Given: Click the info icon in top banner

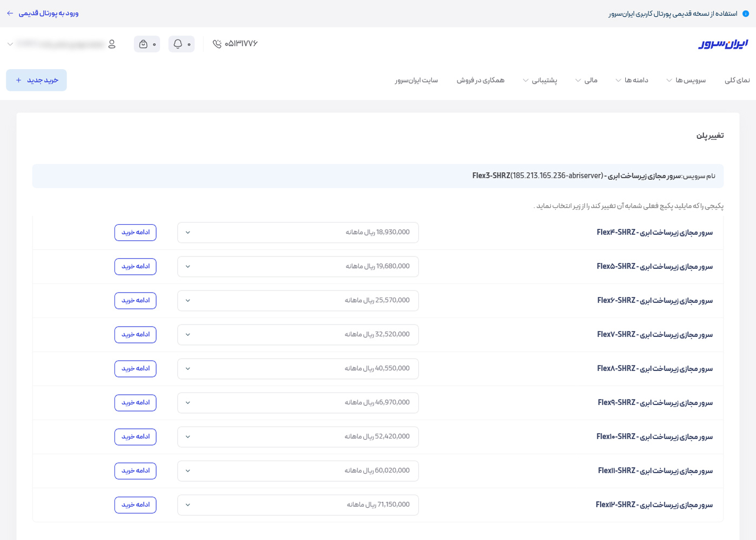Looking at the screenshot, I should tap(746, 13).
